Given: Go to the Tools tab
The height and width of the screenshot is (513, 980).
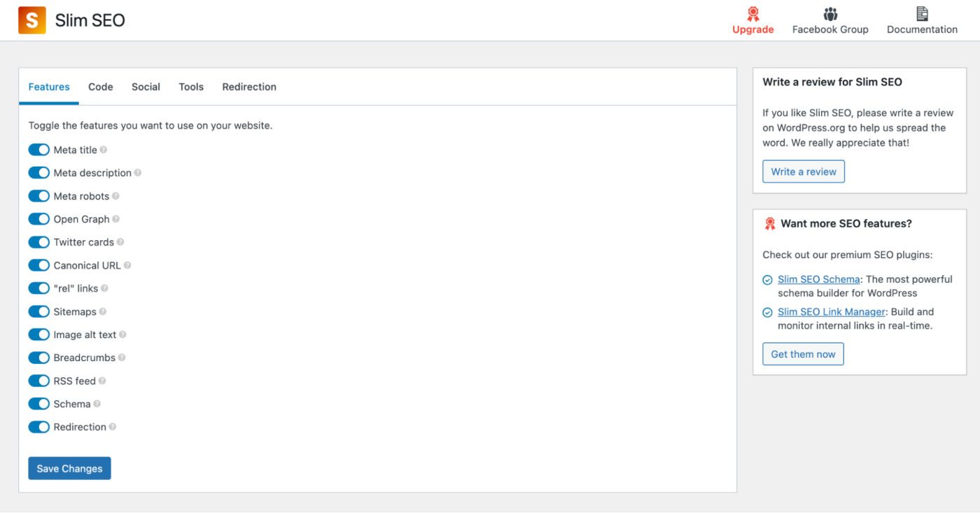Looking at the screenshot, I should point(191,87).
